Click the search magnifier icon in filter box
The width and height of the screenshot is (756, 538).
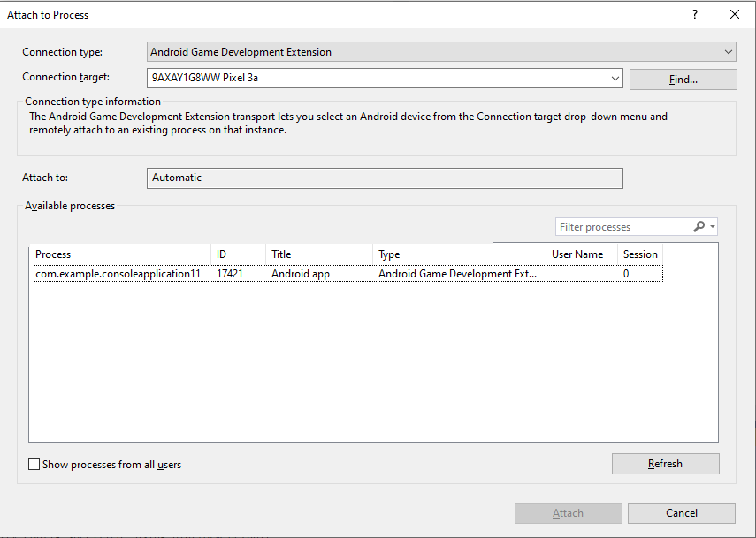point(699,227)
